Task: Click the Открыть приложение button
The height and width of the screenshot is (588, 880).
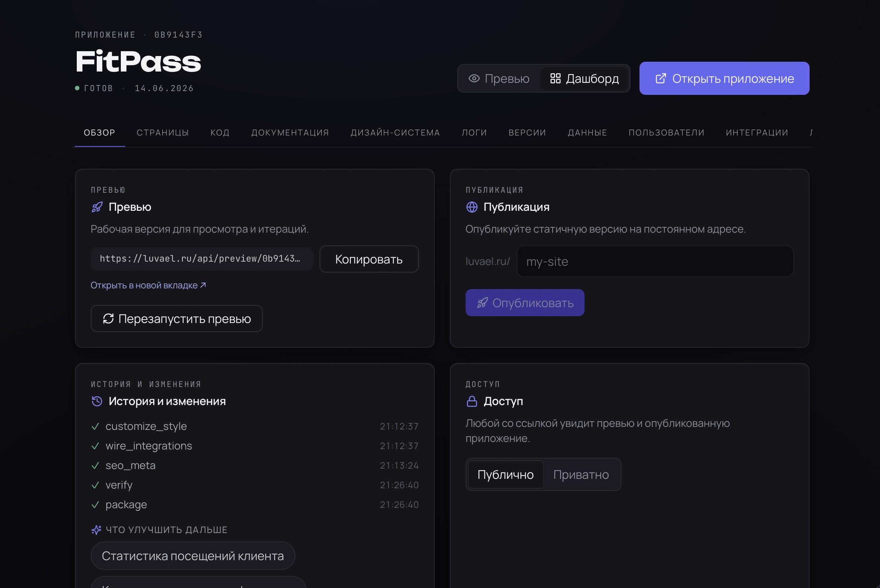Action: [724, 78]
